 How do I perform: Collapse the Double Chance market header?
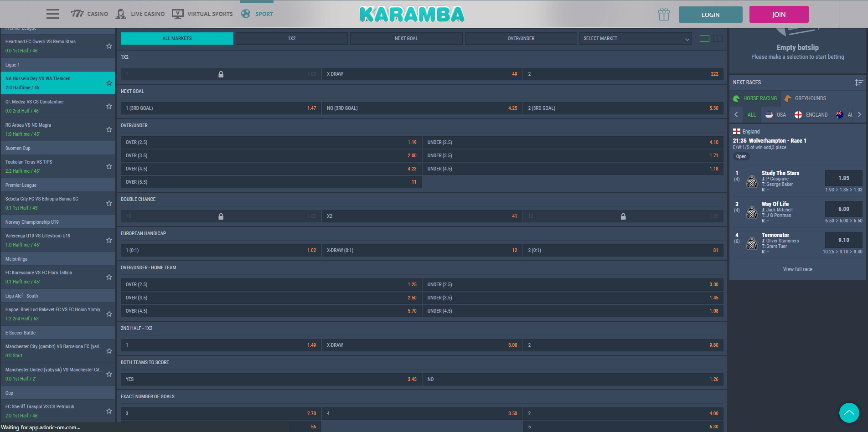pos(422,199)
